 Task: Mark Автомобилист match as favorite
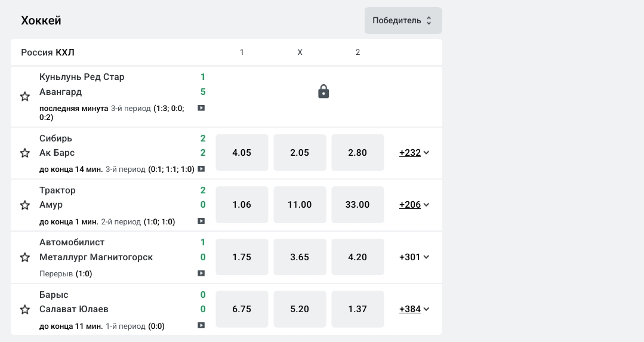tap(25, 258)
